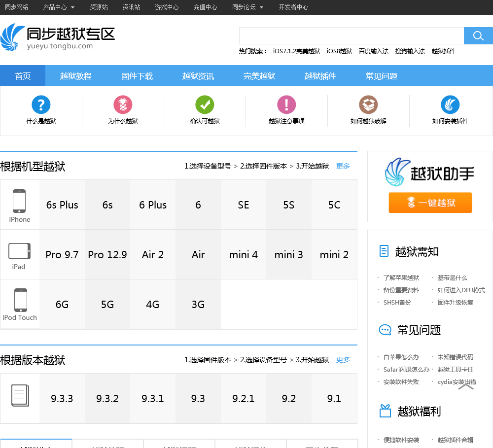
Task: Select iPhone 6s Plus model
Action: pos(62,205)
